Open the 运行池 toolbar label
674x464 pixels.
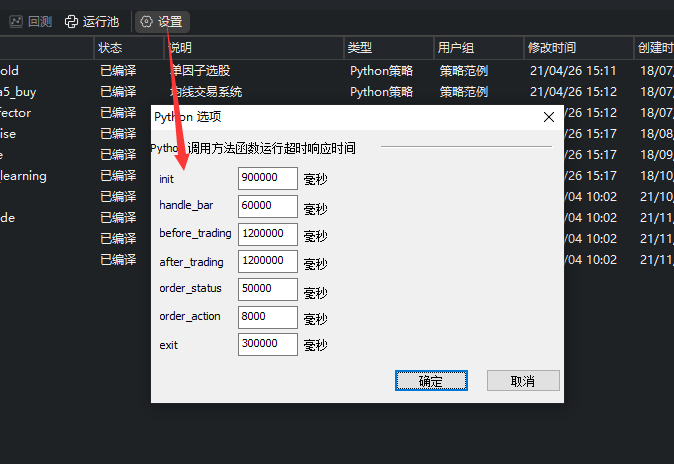pos(101,22)
